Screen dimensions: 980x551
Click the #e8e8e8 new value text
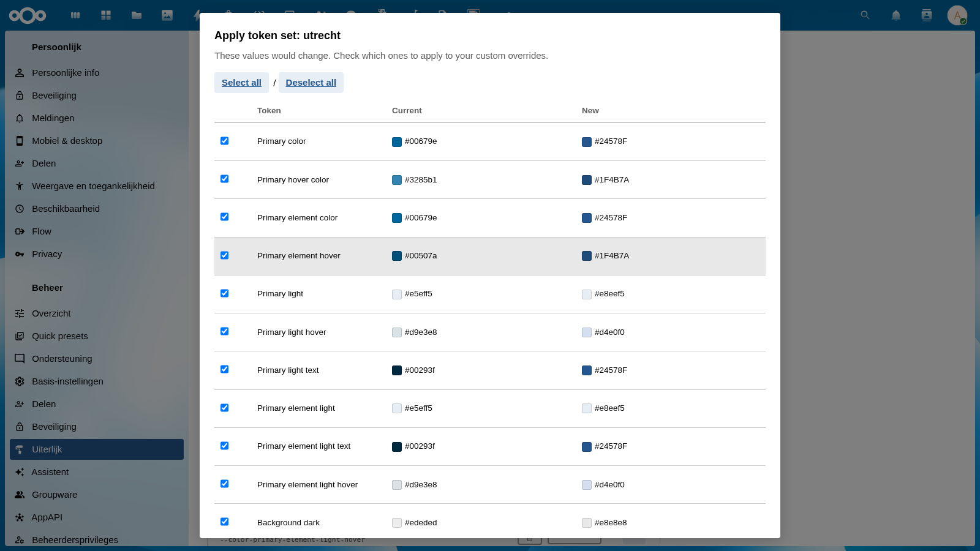point(611,523)
